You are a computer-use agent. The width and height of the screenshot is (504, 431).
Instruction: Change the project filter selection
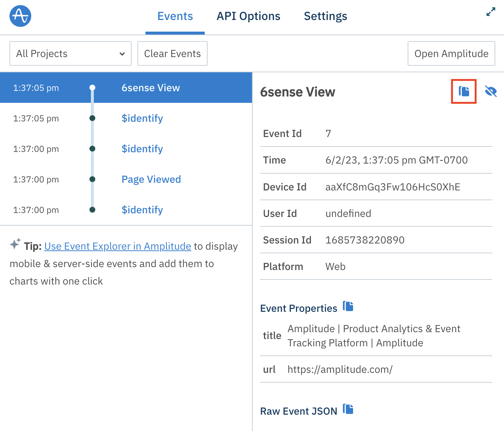70,53
